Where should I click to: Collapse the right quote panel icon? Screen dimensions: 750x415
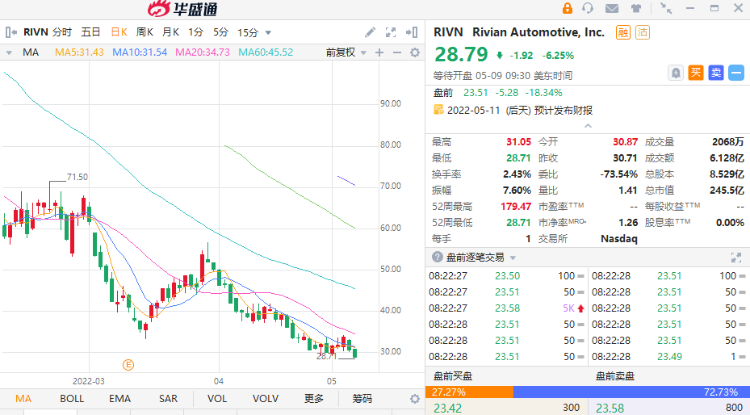tap(412, 32)
